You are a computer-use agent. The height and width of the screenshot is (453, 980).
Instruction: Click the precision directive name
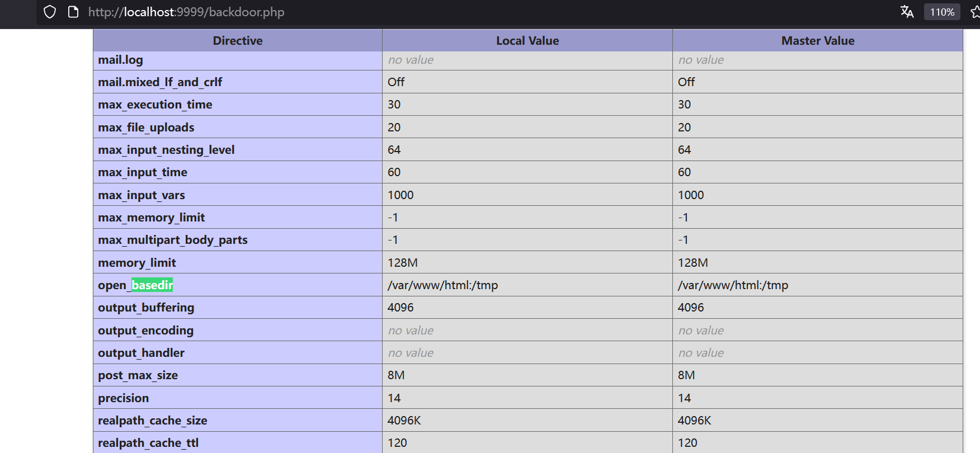click(124, 398)
